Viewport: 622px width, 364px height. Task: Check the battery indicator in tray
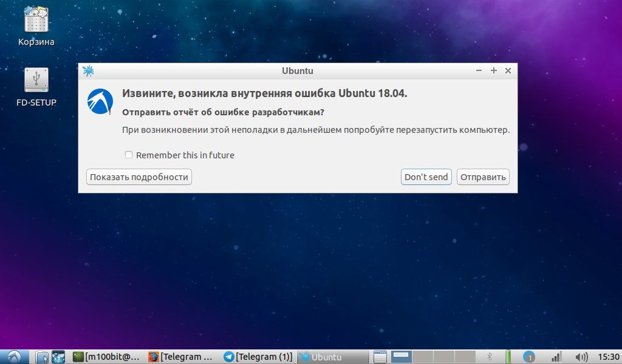pyautogui.click(x=508, y=357)
